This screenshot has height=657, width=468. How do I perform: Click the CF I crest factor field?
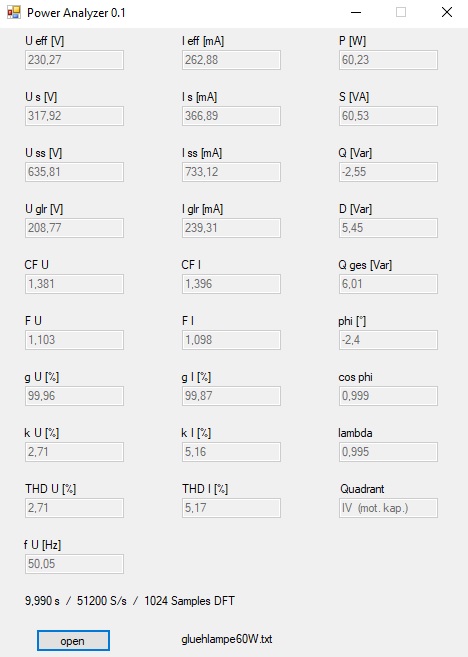click(x=231, y=284)
